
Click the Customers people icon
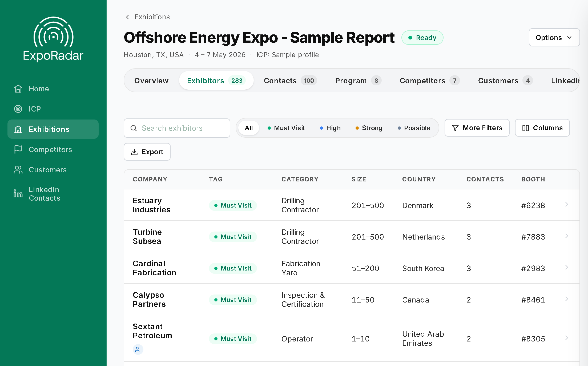18,170
